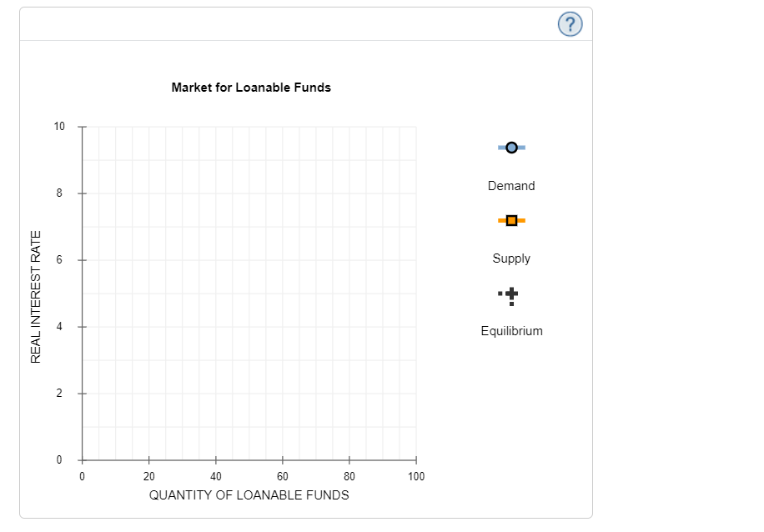Viewport: 764px width, 532px height.
Task: Select the blue Demand curve tool icon
Action: click(511, 148)
